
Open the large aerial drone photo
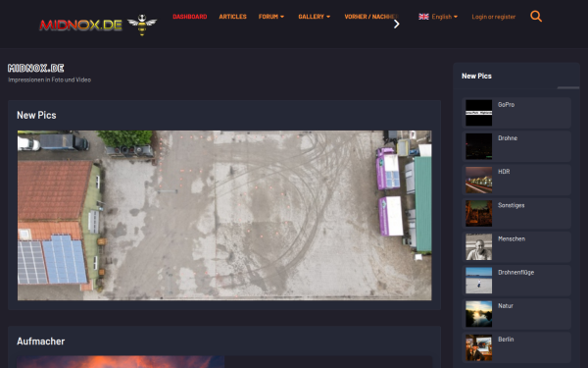pyautogui.click(x=224, y=215)
